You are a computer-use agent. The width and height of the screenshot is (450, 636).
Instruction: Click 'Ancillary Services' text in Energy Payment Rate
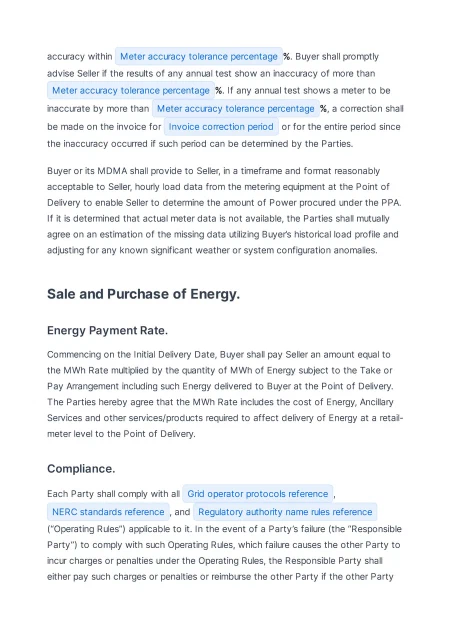tap(220, 410)
